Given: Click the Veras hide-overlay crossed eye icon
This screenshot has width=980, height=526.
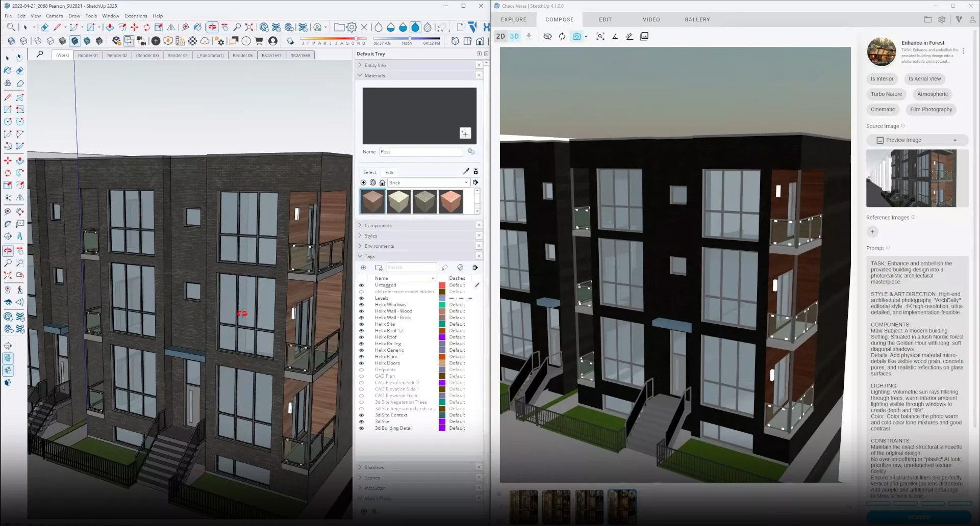Looking at the screenshot, I should point(547,37).
